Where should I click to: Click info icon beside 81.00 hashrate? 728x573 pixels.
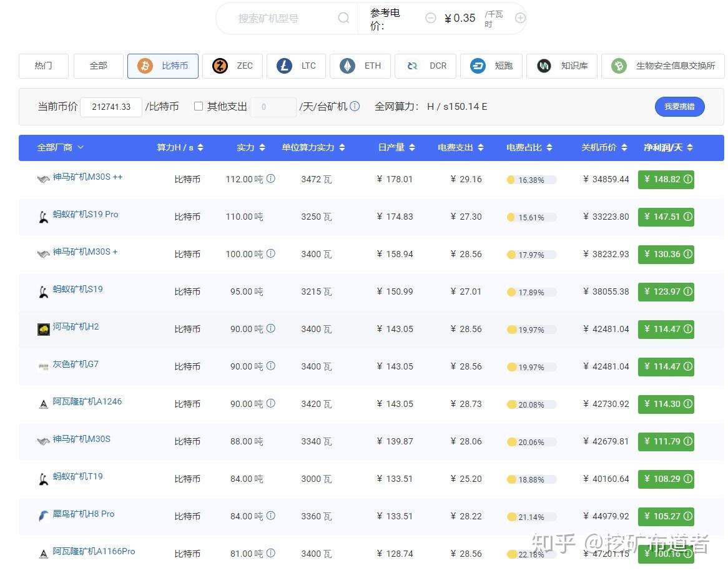[271, 553]
